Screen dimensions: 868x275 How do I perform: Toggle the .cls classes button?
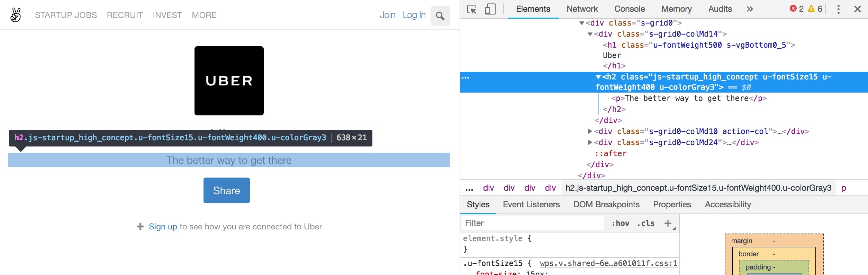646,224
